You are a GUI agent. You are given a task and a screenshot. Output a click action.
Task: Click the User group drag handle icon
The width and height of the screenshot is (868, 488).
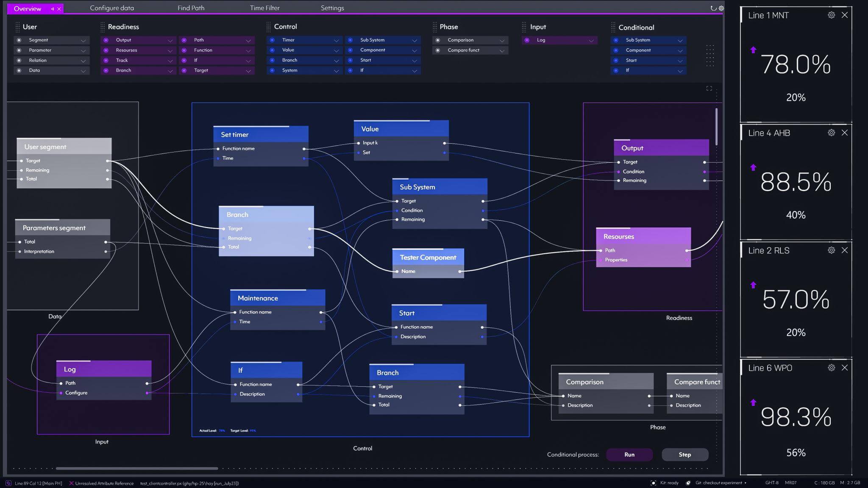click(x=17, y=27)
